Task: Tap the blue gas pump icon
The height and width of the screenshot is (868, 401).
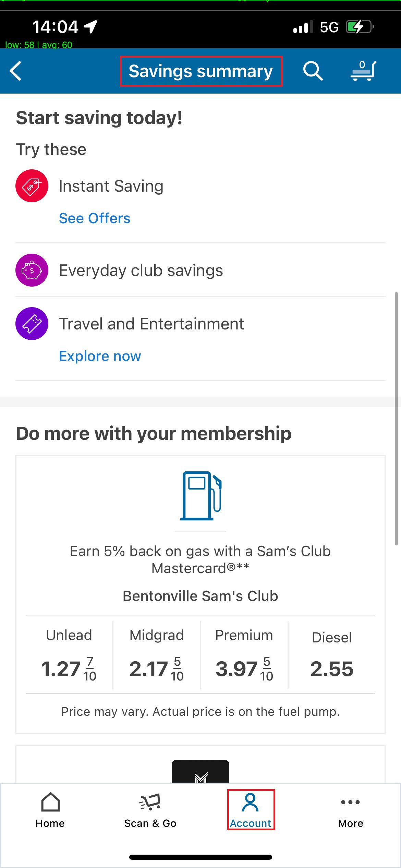Action: [x=200, y=496]
